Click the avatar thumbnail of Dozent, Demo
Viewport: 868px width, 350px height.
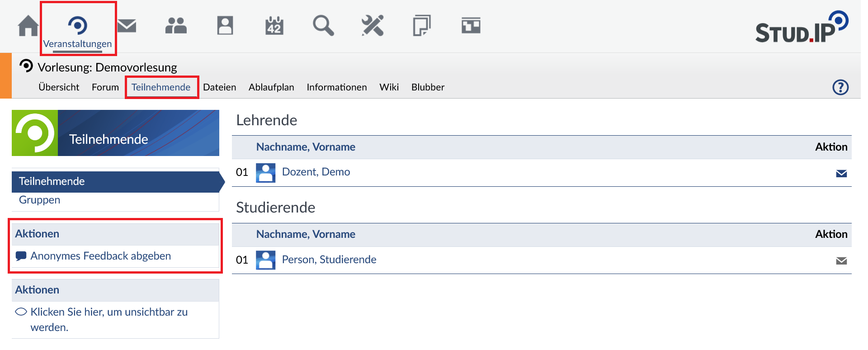265,173
